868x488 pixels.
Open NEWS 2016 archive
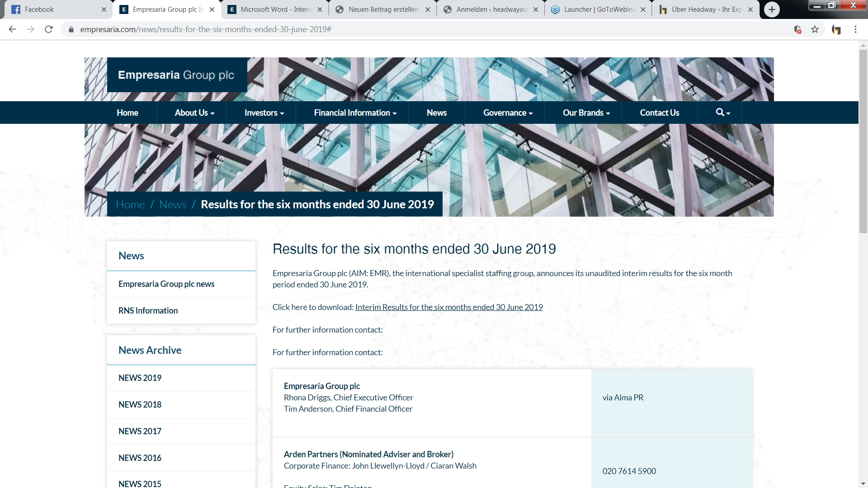[181, 458]
